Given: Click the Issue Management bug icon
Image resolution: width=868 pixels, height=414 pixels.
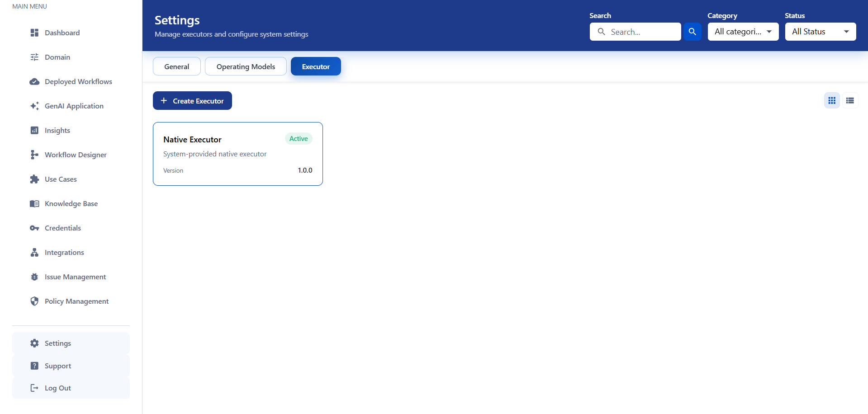Looking at the screenshot, I should tap(34, 277).
